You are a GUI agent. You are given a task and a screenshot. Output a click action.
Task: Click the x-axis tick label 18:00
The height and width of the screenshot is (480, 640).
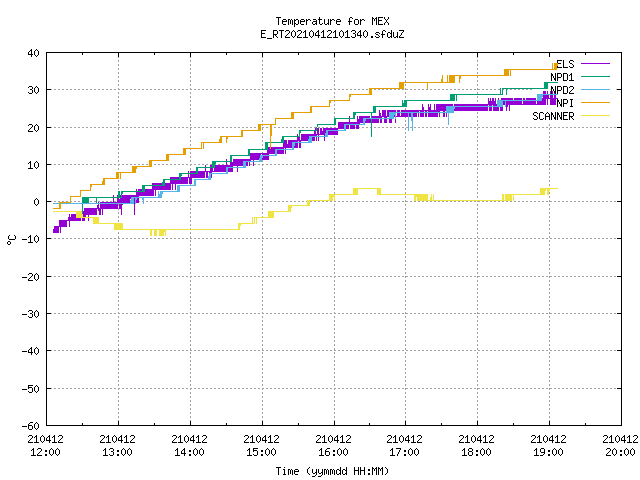tap(476, 452)
